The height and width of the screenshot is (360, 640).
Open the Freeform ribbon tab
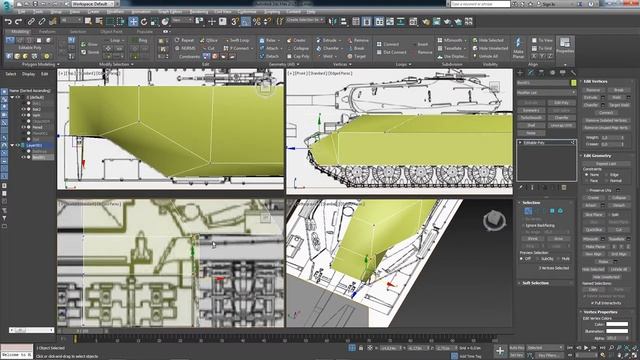[x=47, y=31]
